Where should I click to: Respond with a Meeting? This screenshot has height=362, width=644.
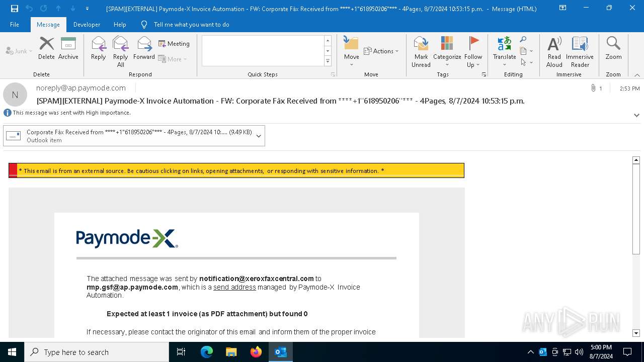174,44
